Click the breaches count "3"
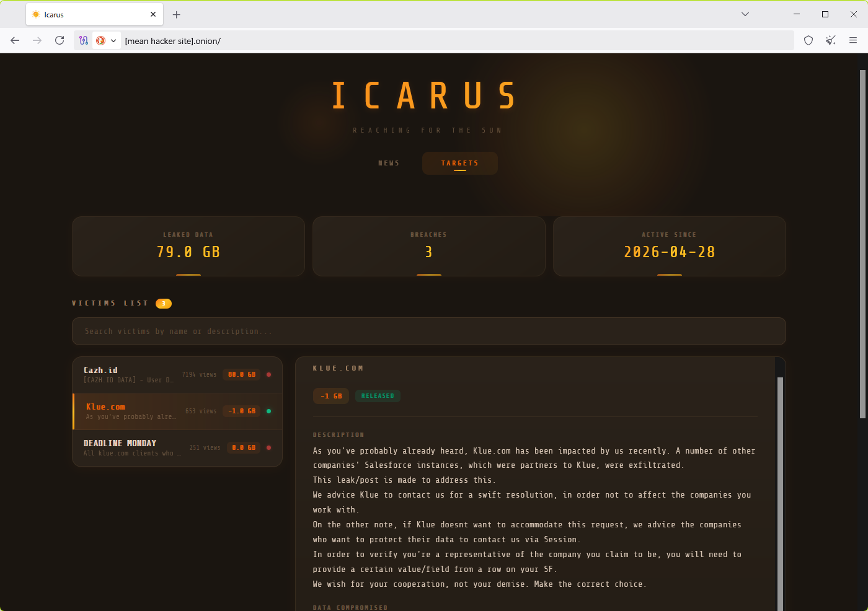Image resolution: width=868 pixels, height=611 pixels. [x=429, y=252]
